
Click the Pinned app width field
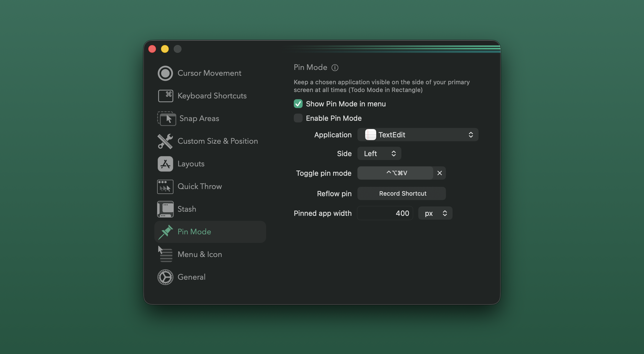tap(385, 213)
